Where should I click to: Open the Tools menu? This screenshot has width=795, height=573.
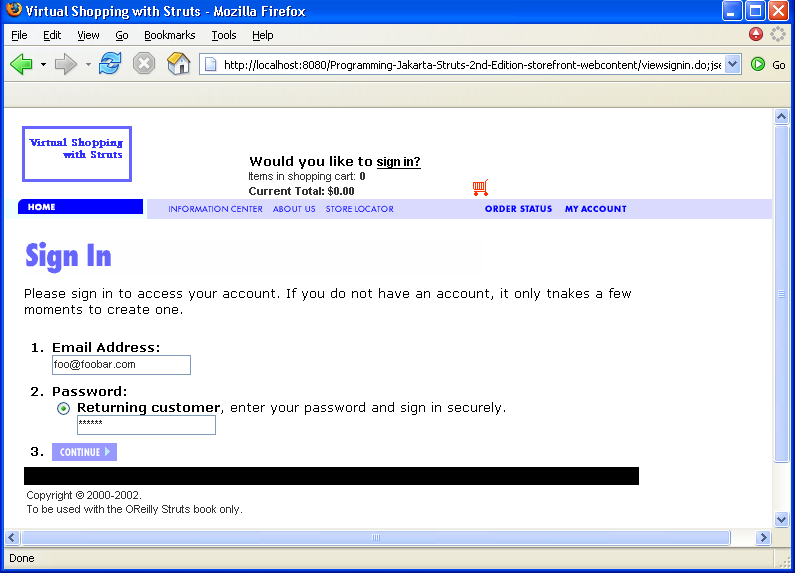click(224, 35)
